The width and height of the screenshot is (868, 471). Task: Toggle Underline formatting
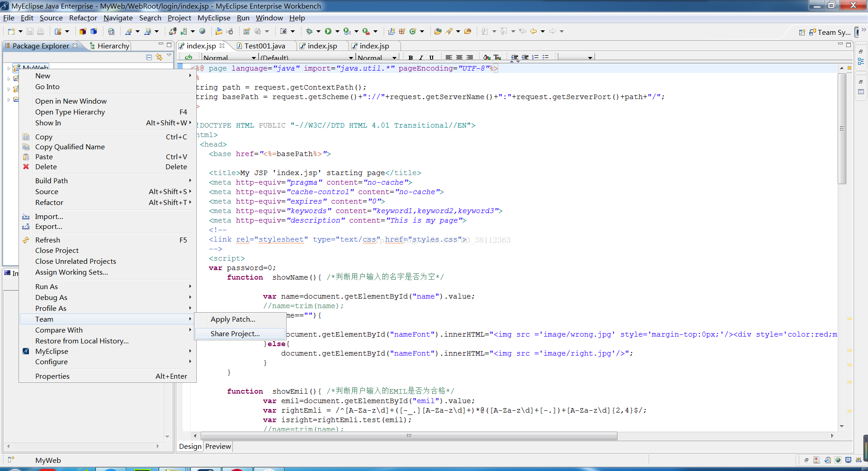431,57
